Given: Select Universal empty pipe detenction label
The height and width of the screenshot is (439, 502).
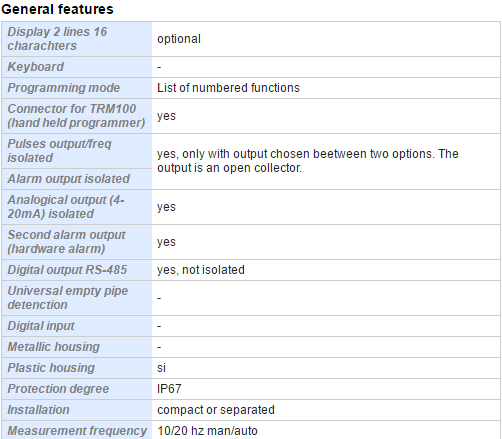Looking at the screenshot, I should (x=68, y=298).
